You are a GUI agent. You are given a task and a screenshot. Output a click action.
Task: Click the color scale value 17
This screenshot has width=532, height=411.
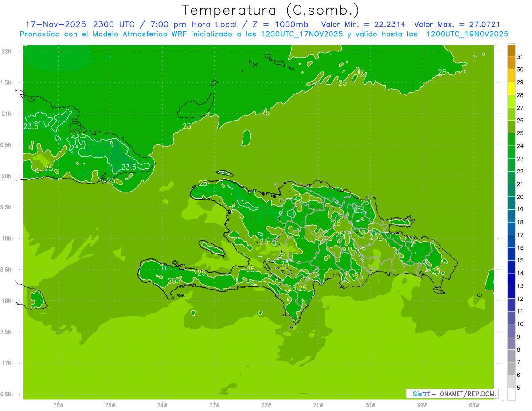[520, 235]
